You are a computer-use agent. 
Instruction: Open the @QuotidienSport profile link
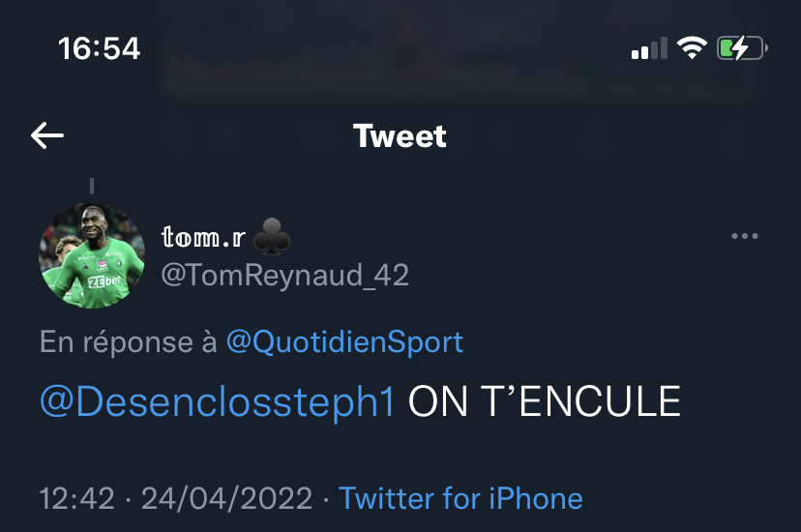click(x=344, y=342)
